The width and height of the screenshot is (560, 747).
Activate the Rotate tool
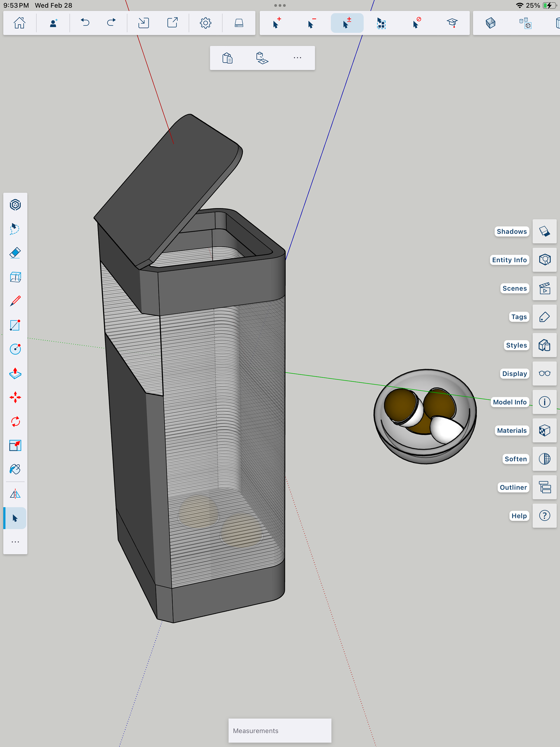(x=15, y=421)
